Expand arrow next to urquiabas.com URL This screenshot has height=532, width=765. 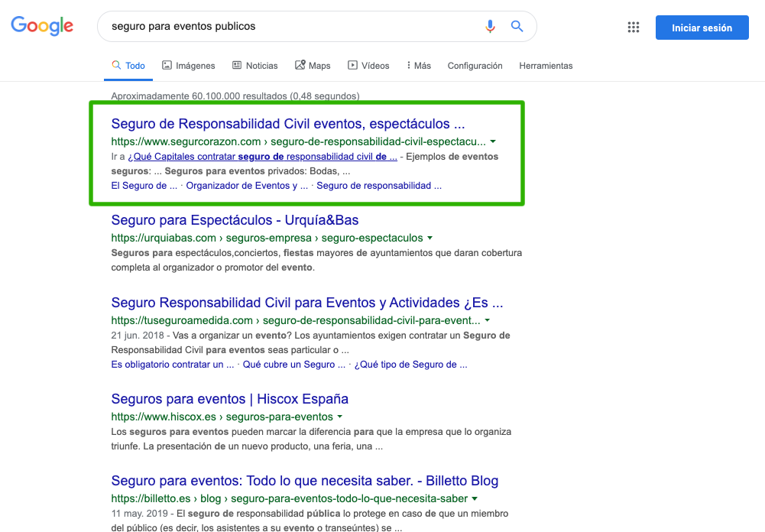point(430,238)
